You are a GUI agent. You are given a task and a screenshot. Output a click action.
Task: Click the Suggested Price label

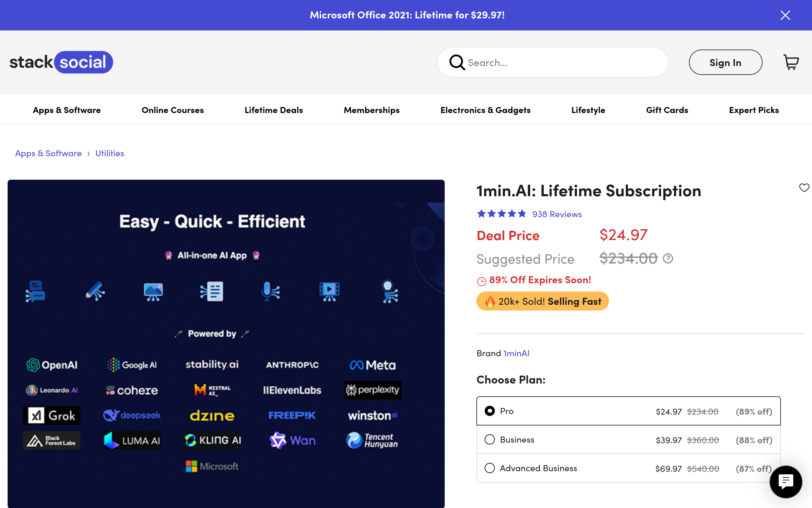click(x=526, y=259)
